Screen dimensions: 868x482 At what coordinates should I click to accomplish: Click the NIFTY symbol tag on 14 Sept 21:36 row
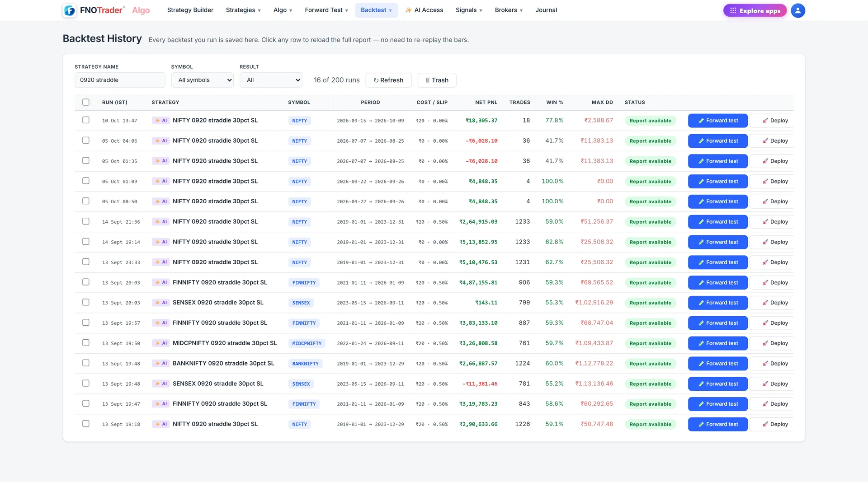(x=299, y=222)
